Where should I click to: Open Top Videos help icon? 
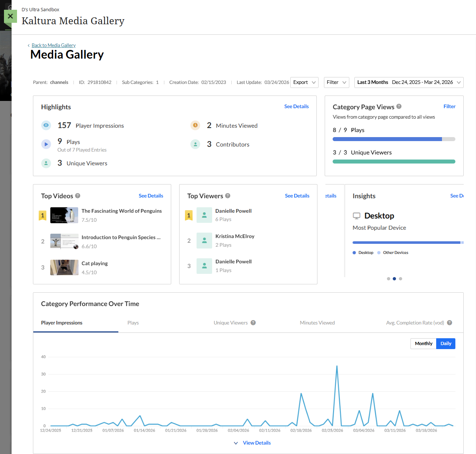coord(78,196)
